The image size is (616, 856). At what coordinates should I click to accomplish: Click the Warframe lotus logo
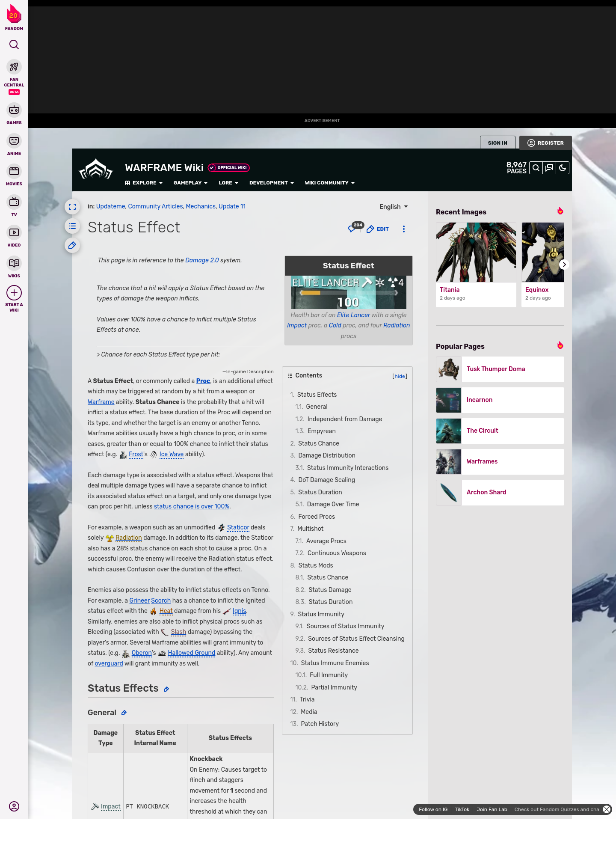coord(96,169)
